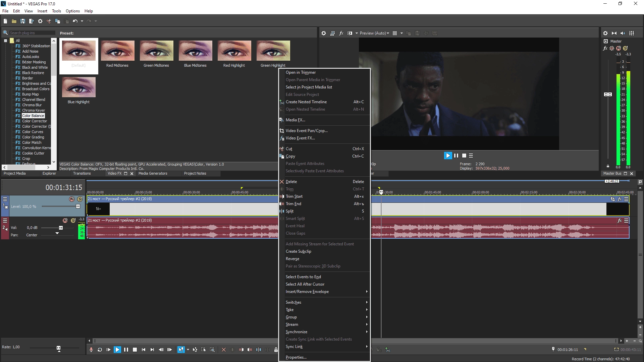Select the Normal Edit Tool in timeline toolbar
Viewport: 644px width, 362px height.
pos(181,350)
